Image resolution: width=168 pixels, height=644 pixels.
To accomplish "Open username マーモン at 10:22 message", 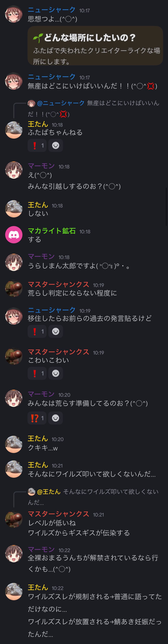I will pos(41,549).
